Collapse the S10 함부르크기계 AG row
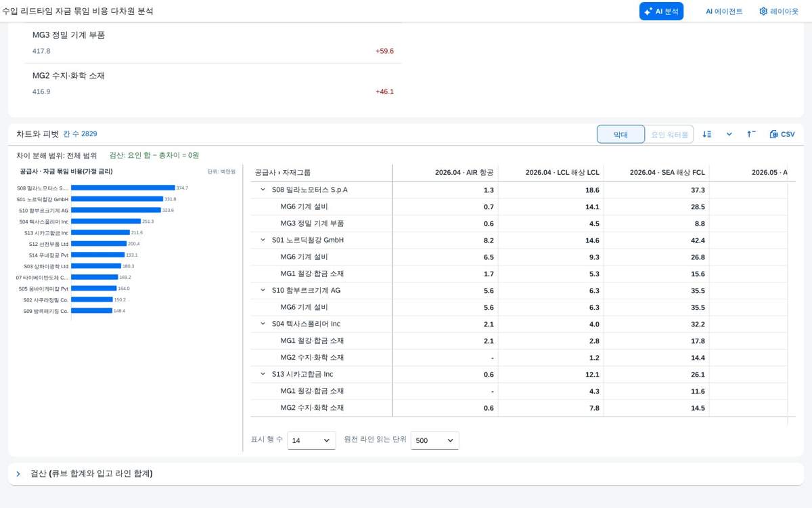Screen dimensions: 812x508 (x=263, y=290)
